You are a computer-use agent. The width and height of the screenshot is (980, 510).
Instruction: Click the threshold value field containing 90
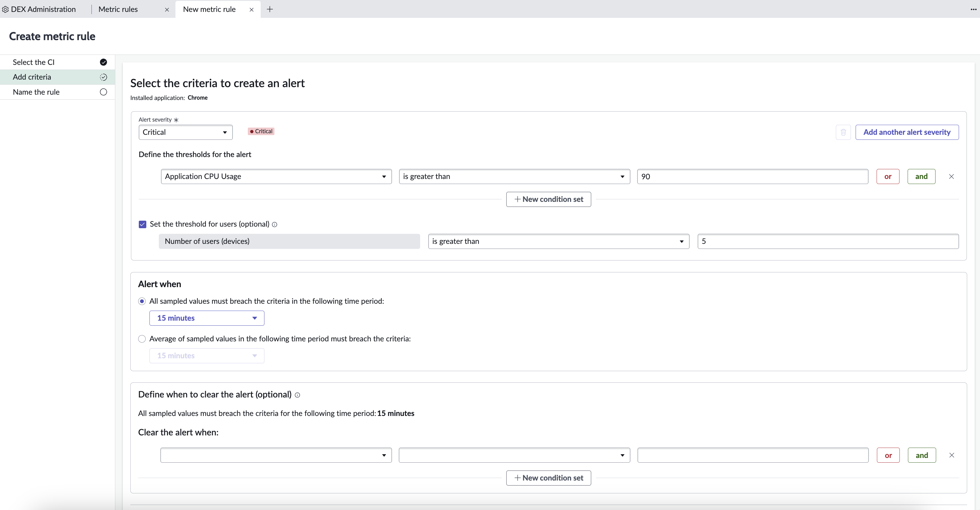(x=753, y=176)
